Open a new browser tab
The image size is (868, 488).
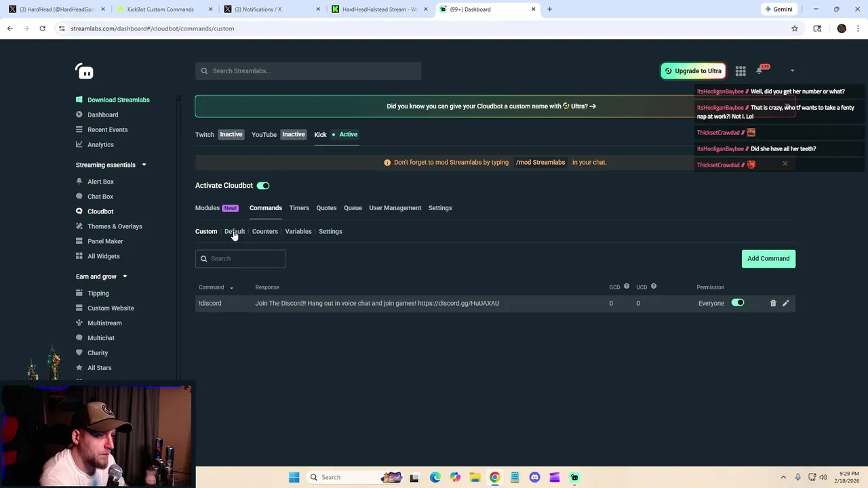549,9
